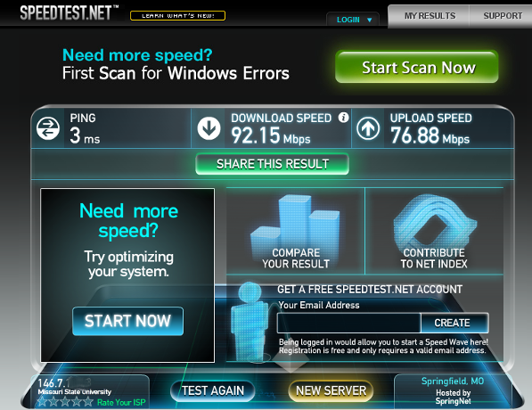Focus the Your Email Address field
The width and height of the screenshot is (532, 410).
(x=348, y=323)
